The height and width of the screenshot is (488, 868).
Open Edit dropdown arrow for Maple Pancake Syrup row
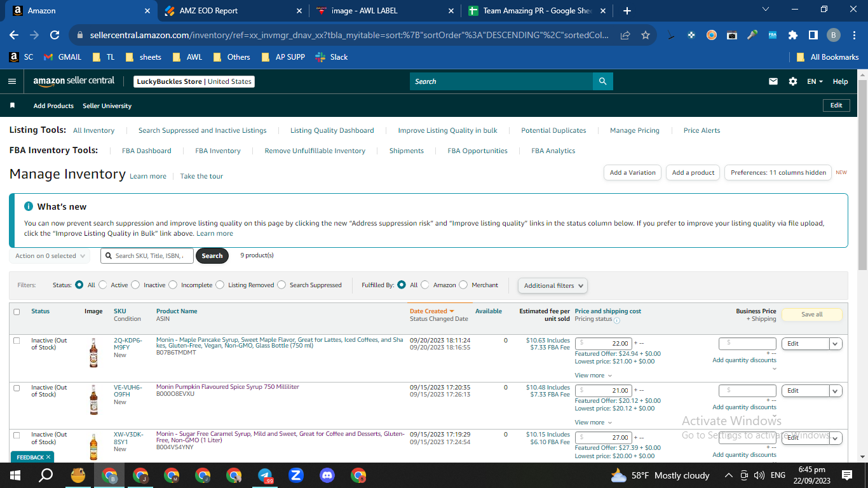836,344
